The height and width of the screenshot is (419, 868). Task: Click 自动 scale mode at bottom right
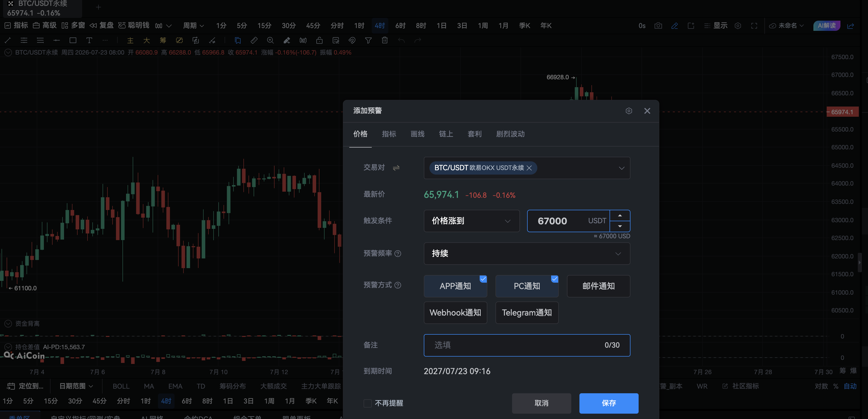(850, 386)
